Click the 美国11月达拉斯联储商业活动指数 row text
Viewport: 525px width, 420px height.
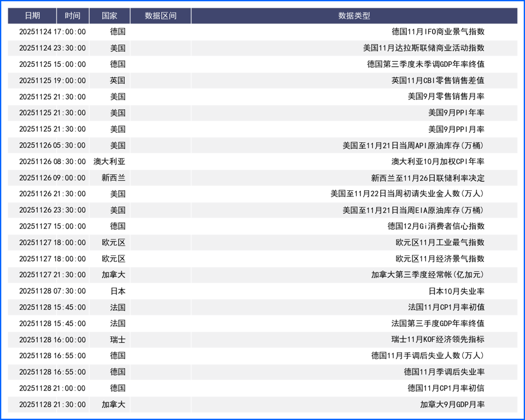tap(423, 48)
